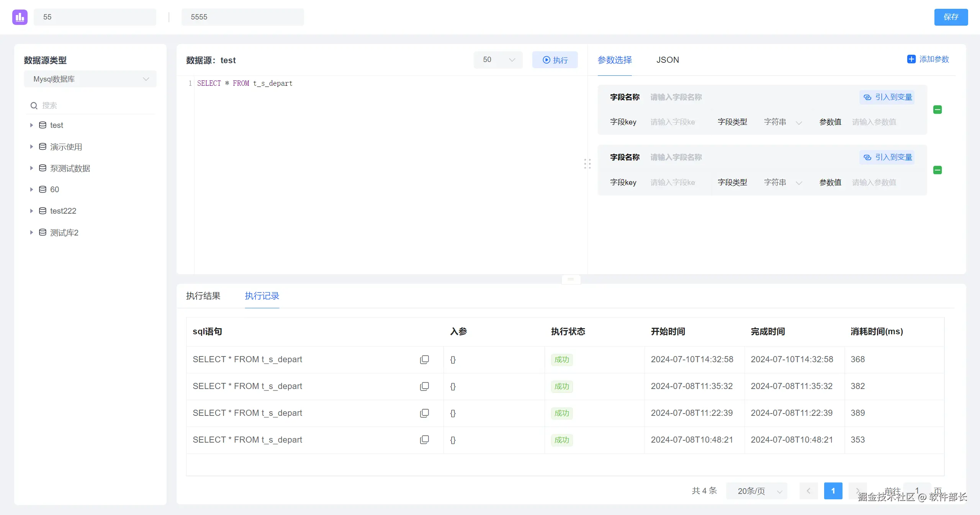Click the horizontal panel resize handle above results

571,279
